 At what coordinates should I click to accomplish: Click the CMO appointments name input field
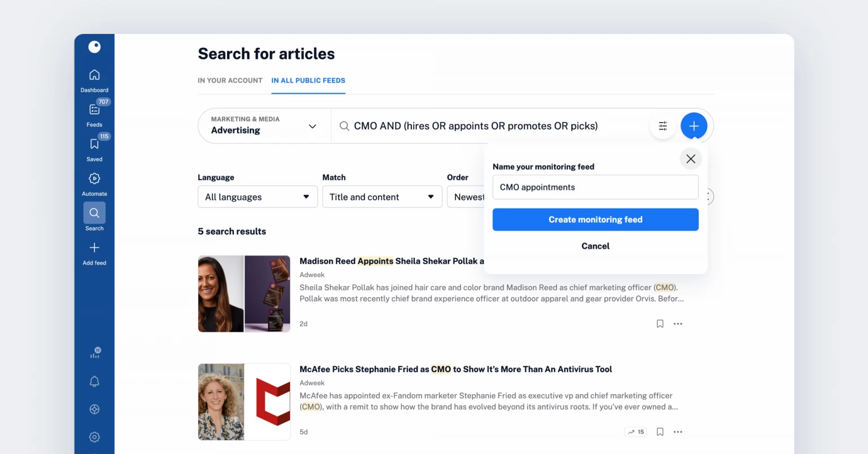coord(595,187)
